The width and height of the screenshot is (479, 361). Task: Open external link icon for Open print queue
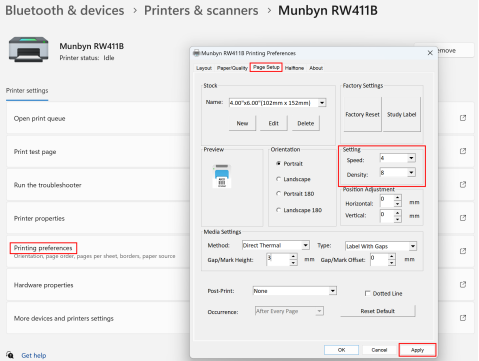[x=463, y=118]
